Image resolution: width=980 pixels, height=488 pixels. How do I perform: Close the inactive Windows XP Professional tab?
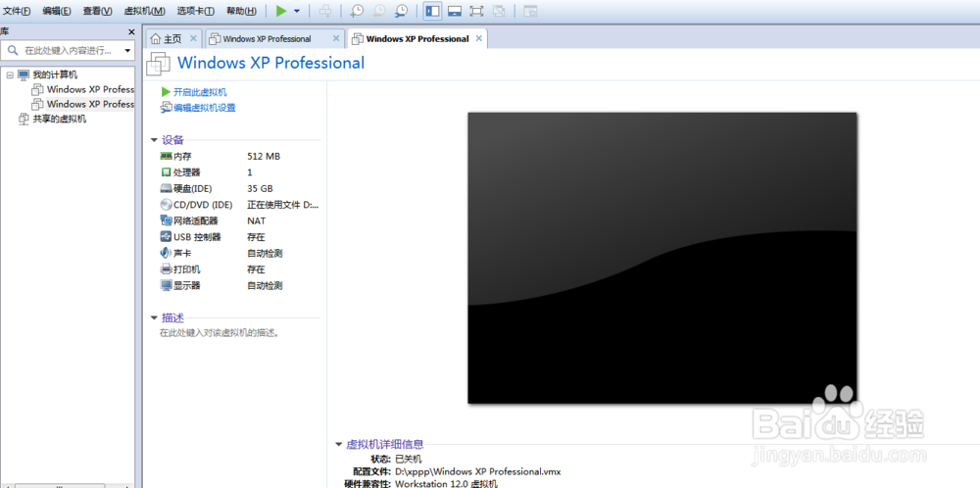335,39
